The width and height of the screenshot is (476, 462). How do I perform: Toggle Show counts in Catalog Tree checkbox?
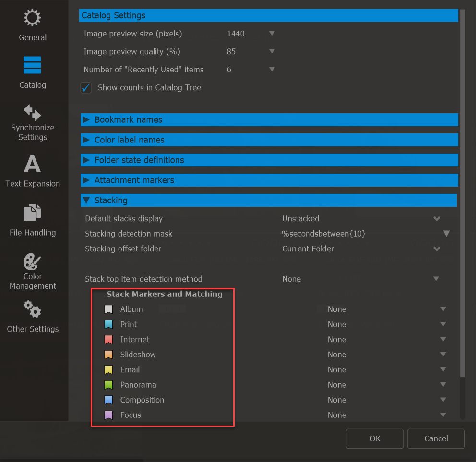86,88
